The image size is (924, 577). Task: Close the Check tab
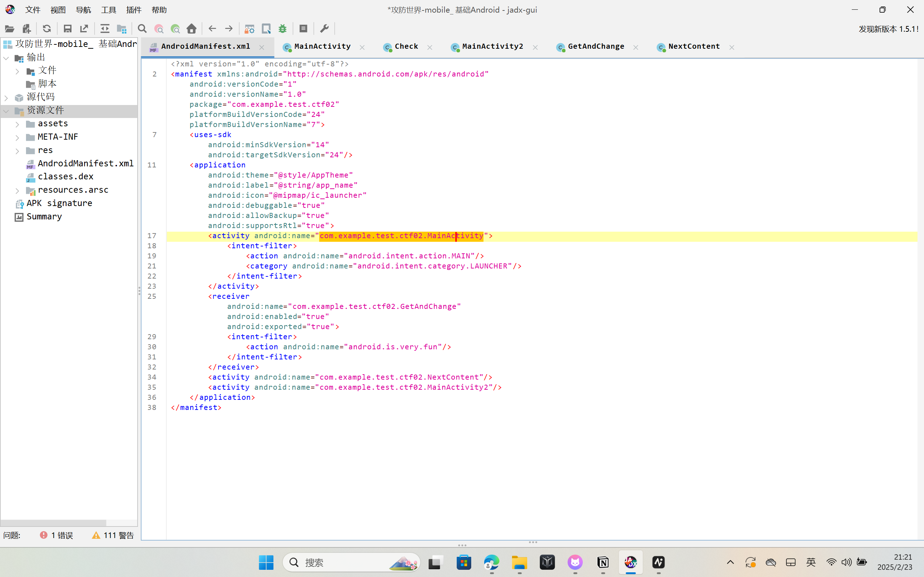coord(430,47)
